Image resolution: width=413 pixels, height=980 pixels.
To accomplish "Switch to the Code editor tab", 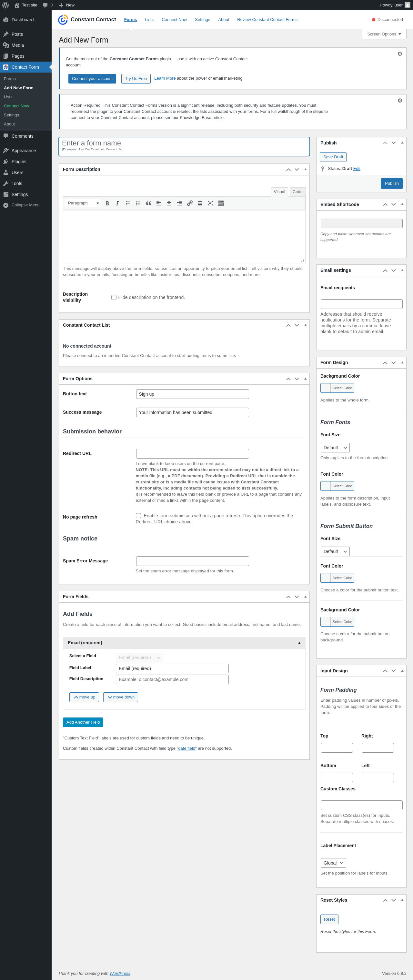I will pyautogui.click(x=297, y=192).
